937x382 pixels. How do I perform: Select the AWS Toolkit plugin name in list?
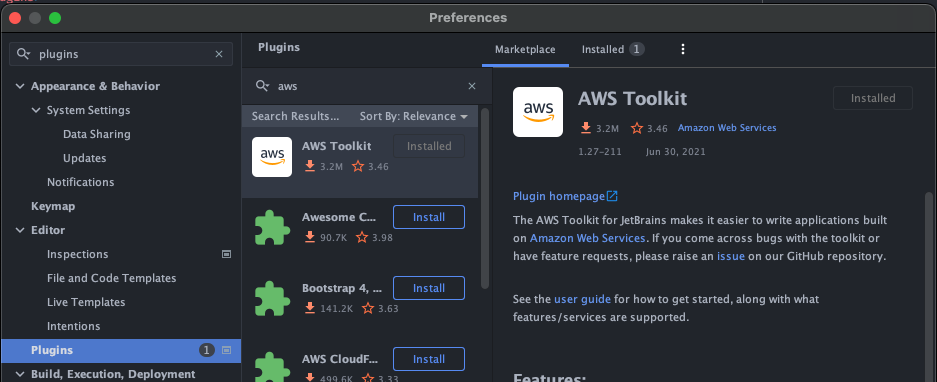coord(336,146)
